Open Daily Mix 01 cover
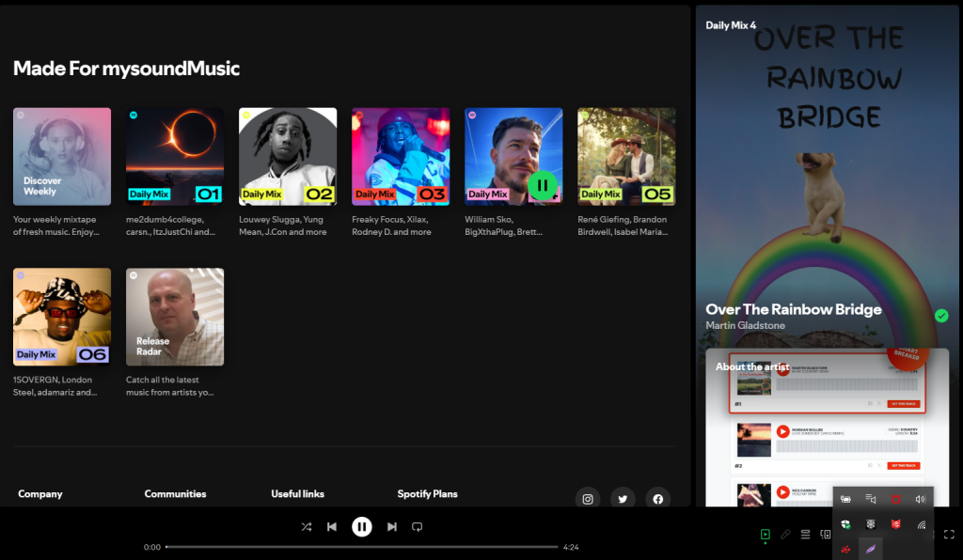The image size is (963, 560). 175,156
